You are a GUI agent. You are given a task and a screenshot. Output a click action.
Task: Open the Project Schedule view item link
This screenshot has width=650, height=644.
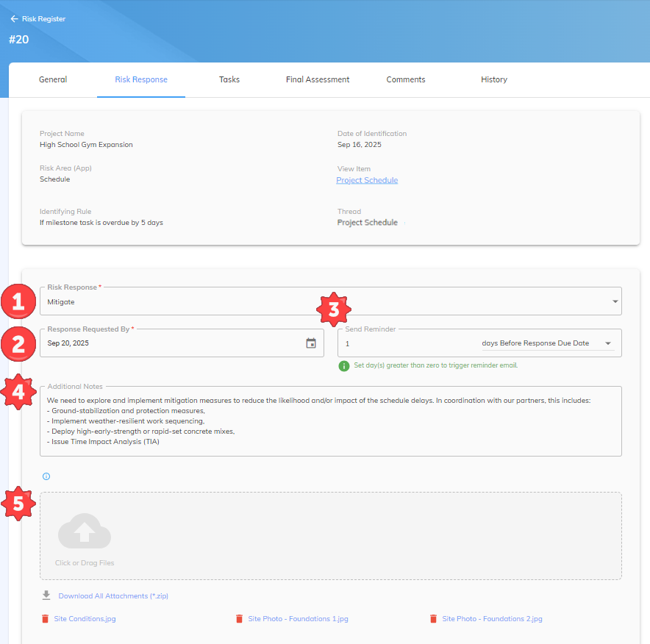(x=367, y=180)
